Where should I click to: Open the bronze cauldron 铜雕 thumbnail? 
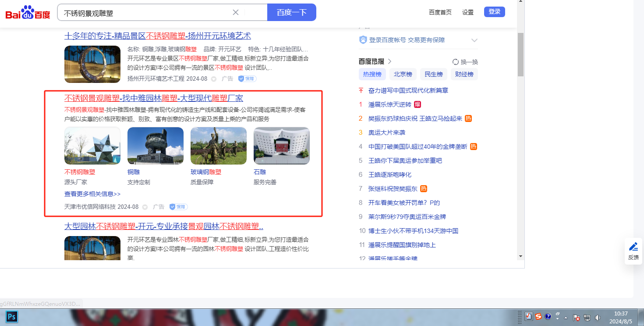[x=156, y=146]
